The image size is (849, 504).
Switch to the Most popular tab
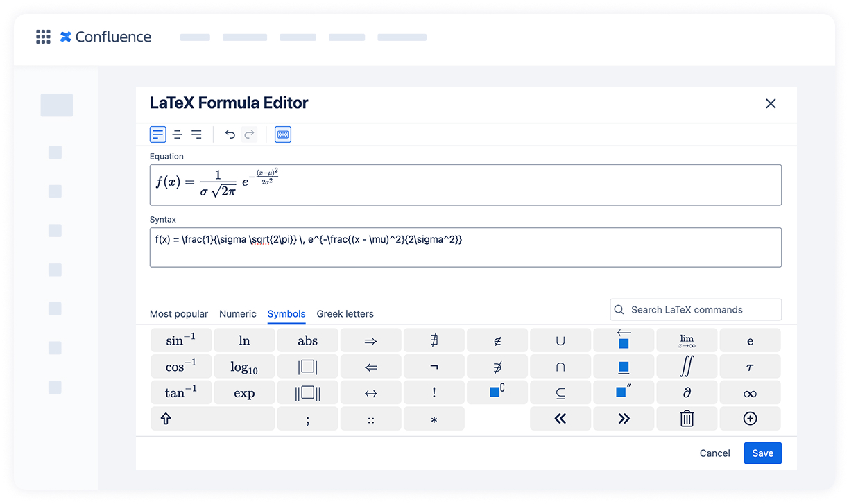coord(179,314)
